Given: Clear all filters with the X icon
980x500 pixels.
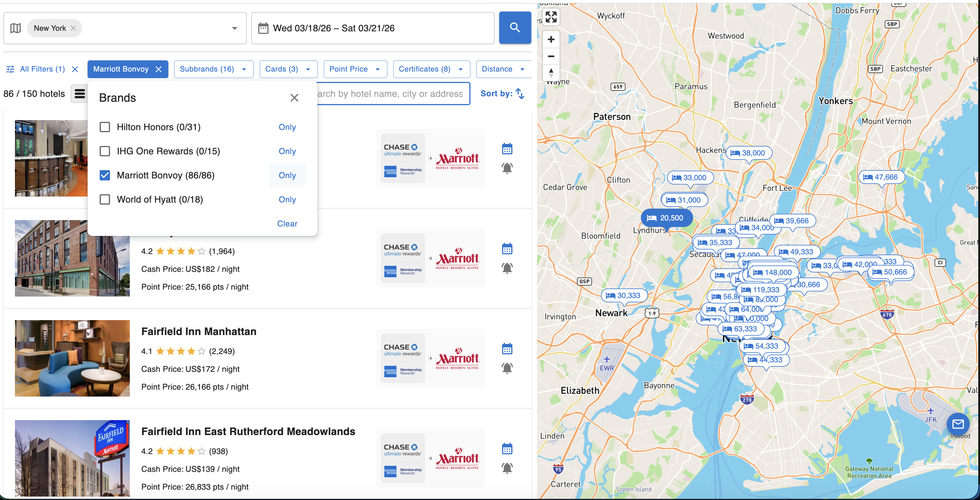Looking at the screenshot, I should click(x=75, y=69).
